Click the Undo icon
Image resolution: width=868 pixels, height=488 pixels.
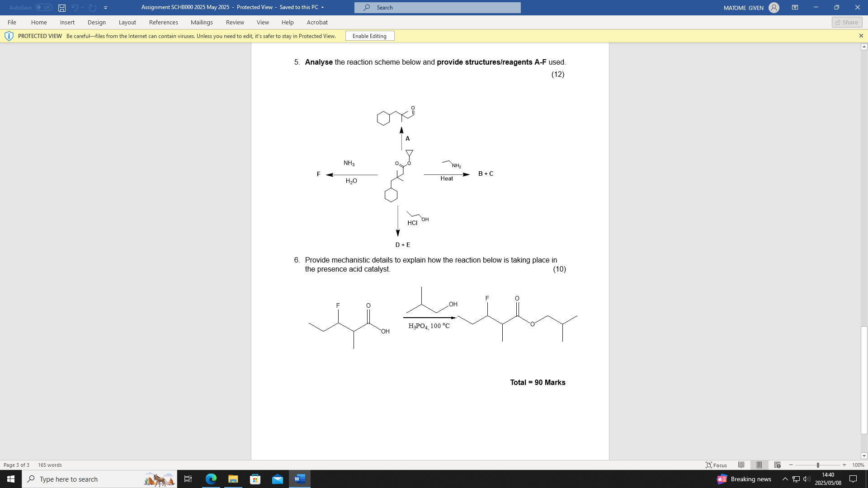click(75, 7)
